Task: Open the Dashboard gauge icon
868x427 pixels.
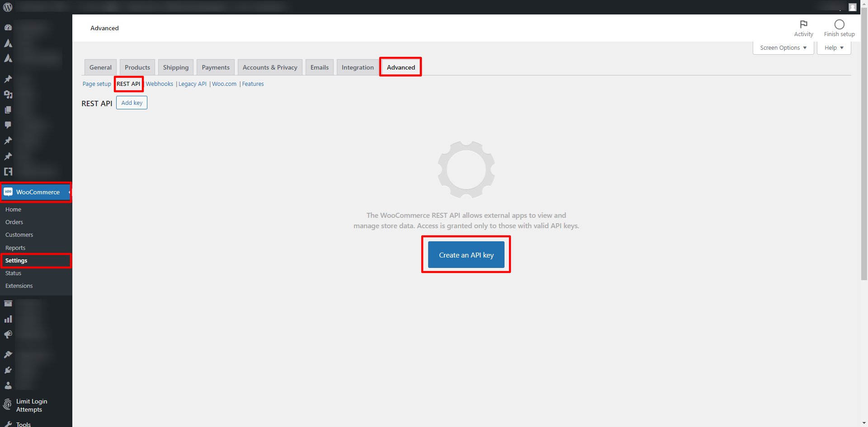Action: 8,28
